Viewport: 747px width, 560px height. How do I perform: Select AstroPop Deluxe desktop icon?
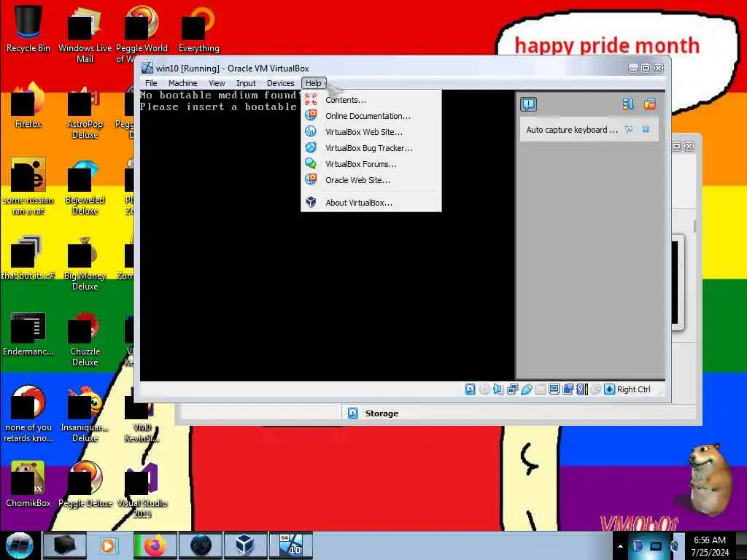(x=85, y=111)
